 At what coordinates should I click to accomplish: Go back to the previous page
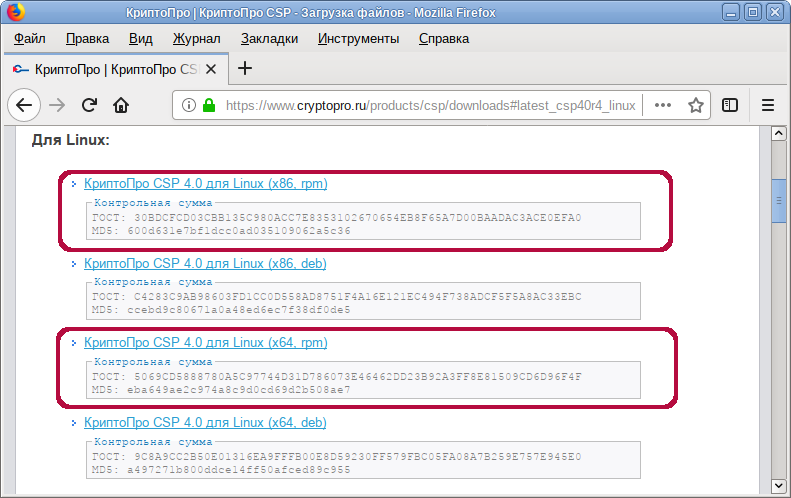coord(24,105)
